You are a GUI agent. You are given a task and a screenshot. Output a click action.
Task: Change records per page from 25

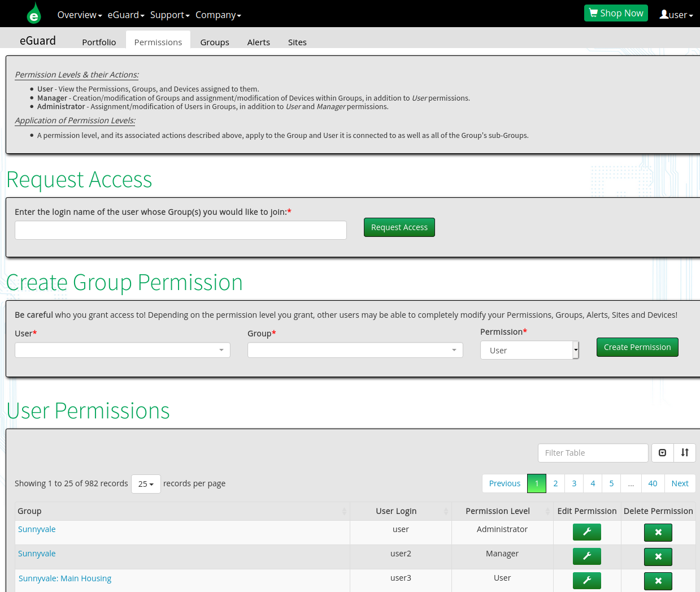pos(146,484)
